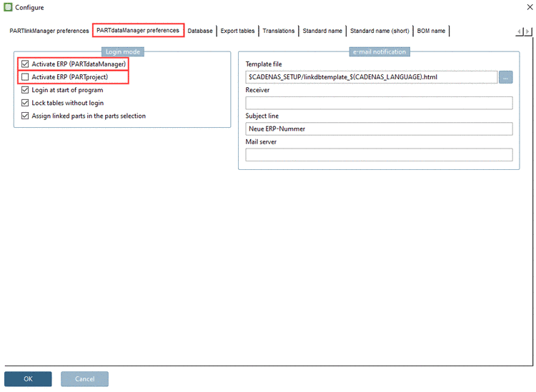Screen dimensions: 536x392
Task: Click the Template file label
Action: 264,64
